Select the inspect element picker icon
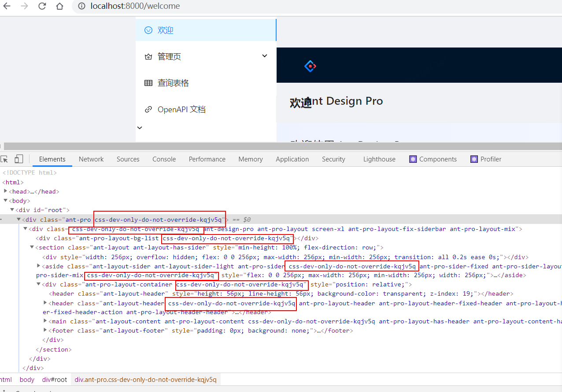The width and height of the screenshot is (562, 392). (x=4, y=159)
